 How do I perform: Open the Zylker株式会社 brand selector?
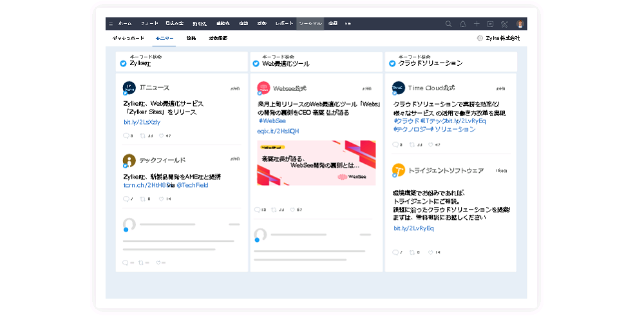click(503, 38)
